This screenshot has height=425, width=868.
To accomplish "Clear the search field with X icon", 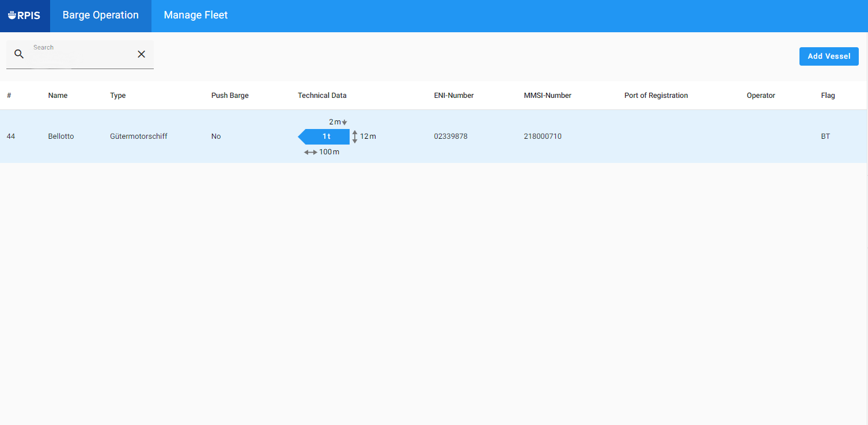I will click(x=141, y=54).
